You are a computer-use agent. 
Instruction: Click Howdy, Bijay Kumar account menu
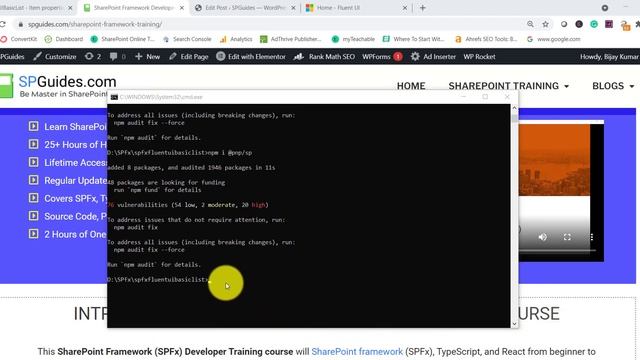tap(609, 57)
